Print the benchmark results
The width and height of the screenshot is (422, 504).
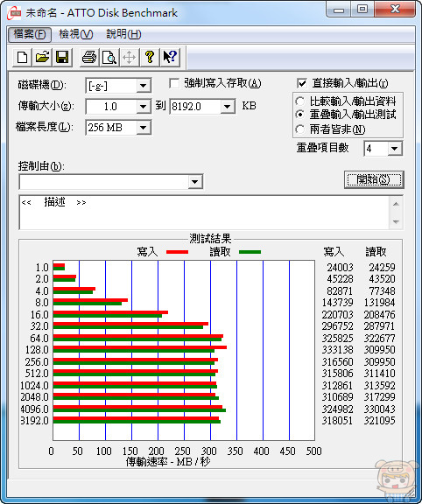click(89, 58)
